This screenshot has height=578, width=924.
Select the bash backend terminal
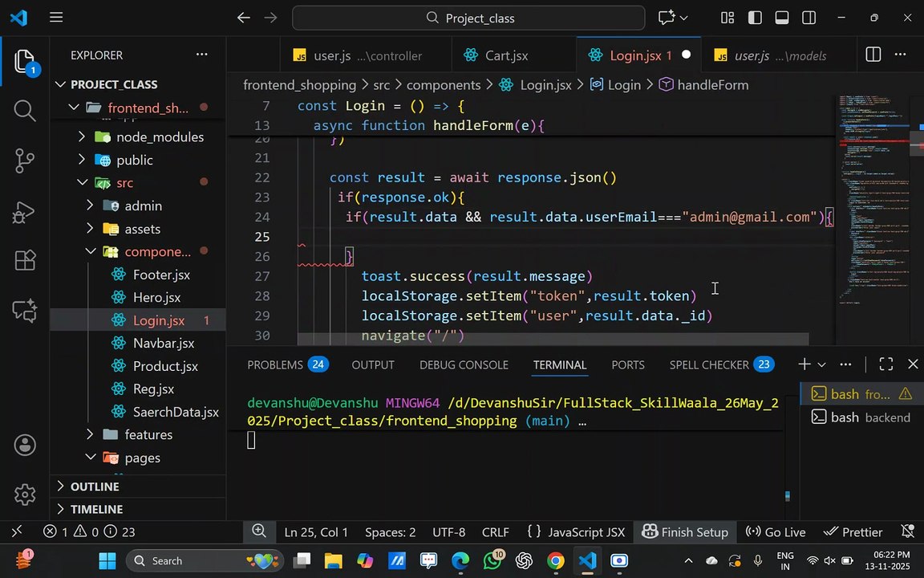point(861,417)
